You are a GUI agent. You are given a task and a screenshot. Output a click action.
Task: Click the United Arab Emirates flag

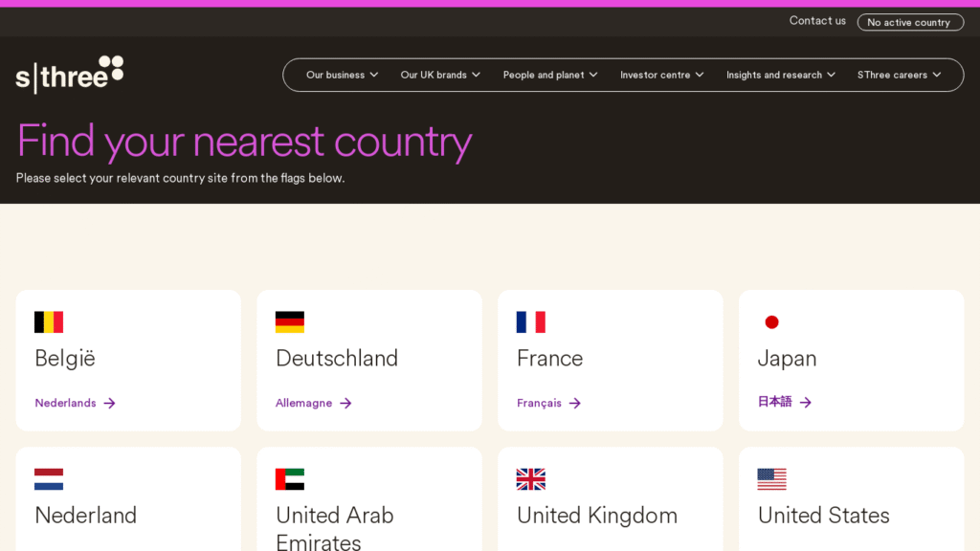tap(290, 479)
